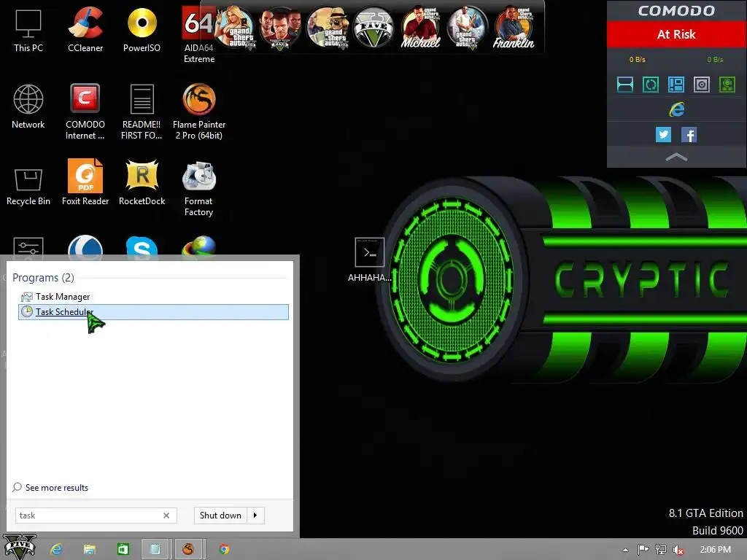Screen dimensions: 747x560
Task: Launch Format Factory shortcut
Action: (198, 189)
